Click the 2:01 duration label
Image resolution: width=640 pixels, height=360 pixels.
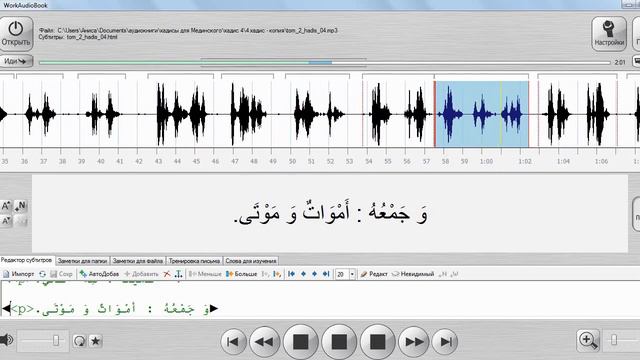click(620, 62)
